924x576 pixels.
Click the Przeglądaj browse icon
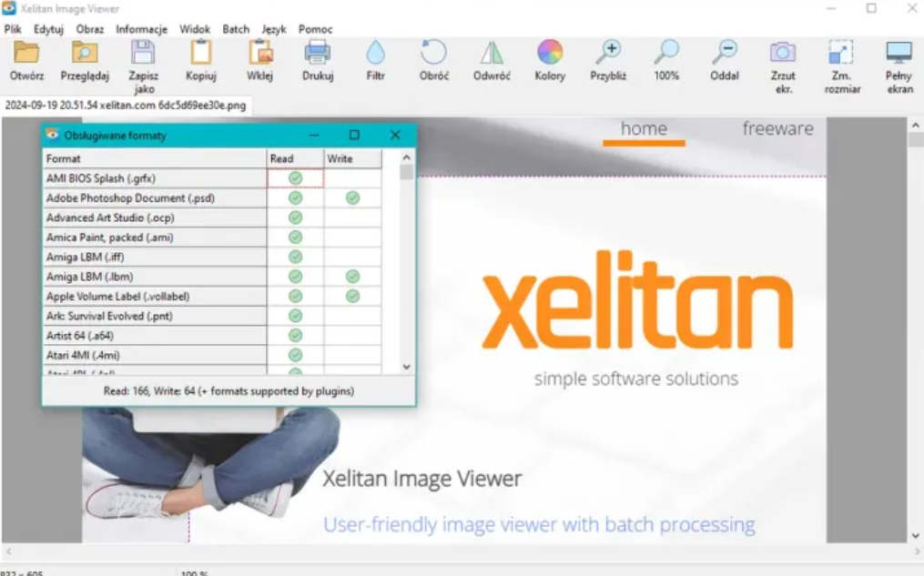(x=85, y=53)
